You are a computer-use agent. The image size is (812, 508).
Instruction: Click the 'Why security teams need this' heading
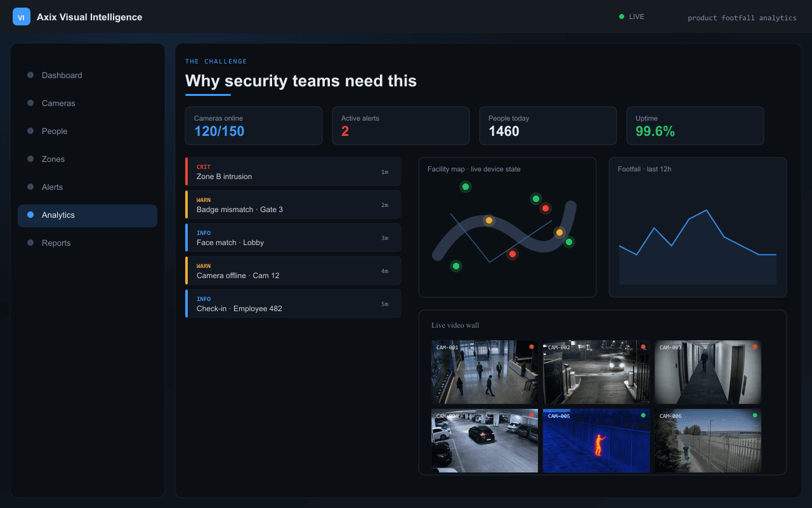301,81
